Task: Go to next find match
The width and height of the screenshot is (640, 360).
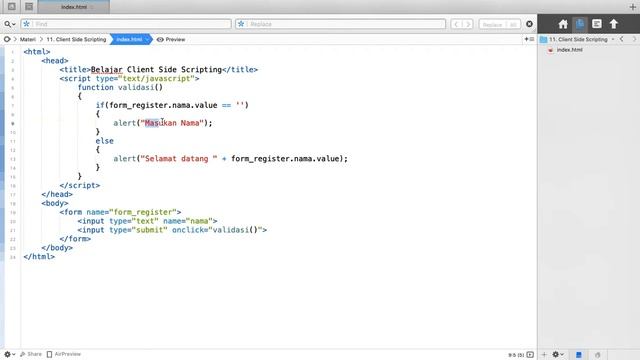Action: [x=468, y=24]
